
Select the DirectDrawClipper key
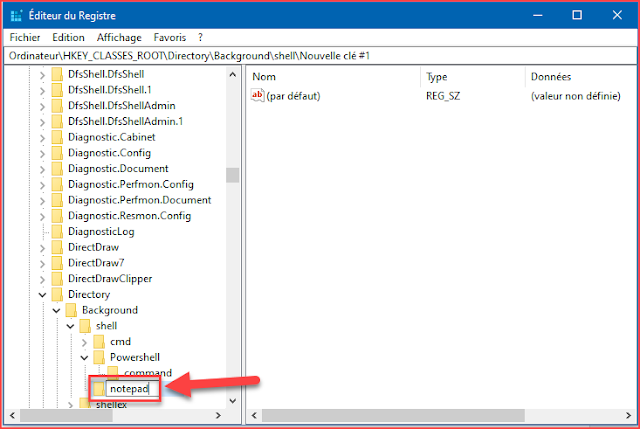click(x=110, y=279)
